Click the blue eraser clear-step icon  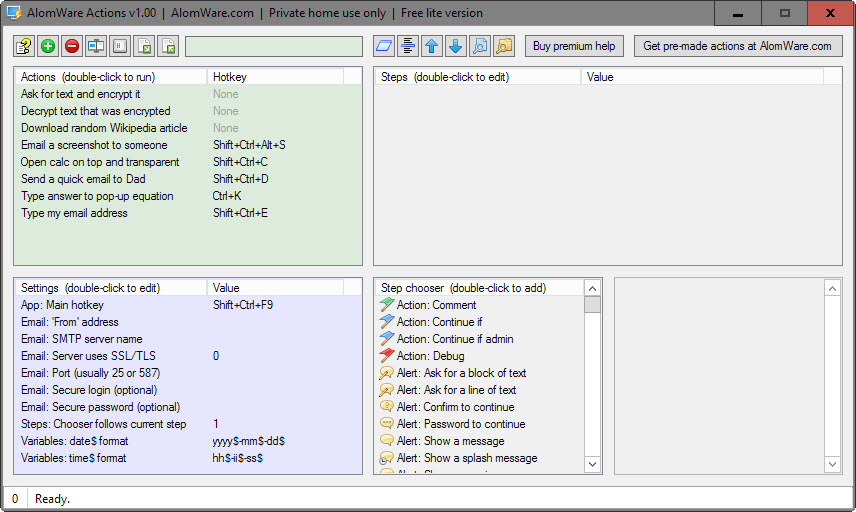[384, 46]
